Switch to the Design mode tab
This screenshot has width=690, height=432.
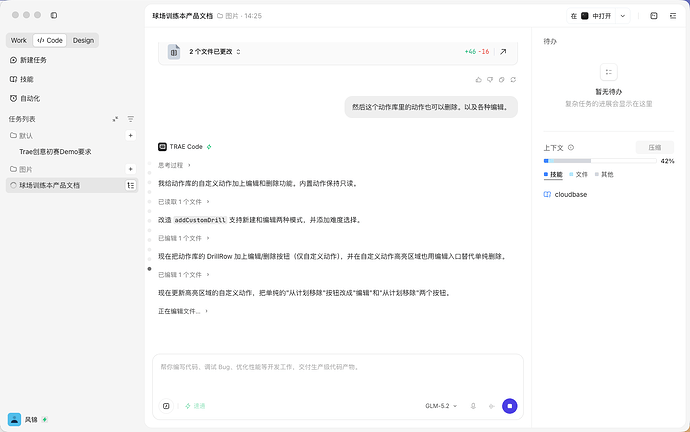pyautogui.click(x=83, y=40)
